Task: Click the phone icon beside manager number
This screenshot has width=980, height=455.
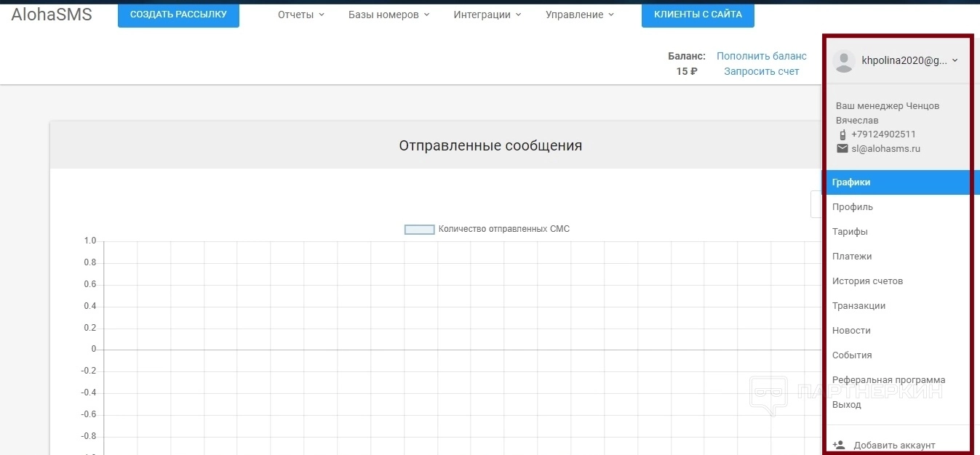Action: point(842,134)
